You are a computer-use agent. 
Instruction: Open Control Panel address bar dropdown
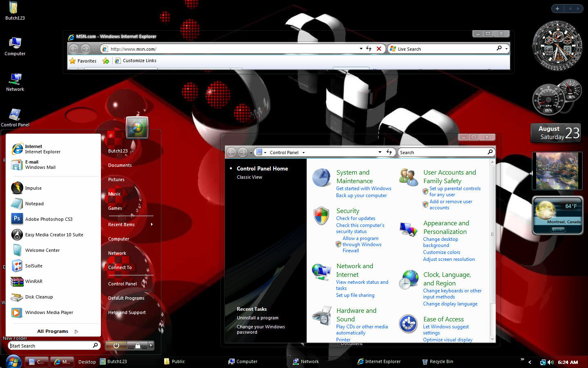click(380, 152)
